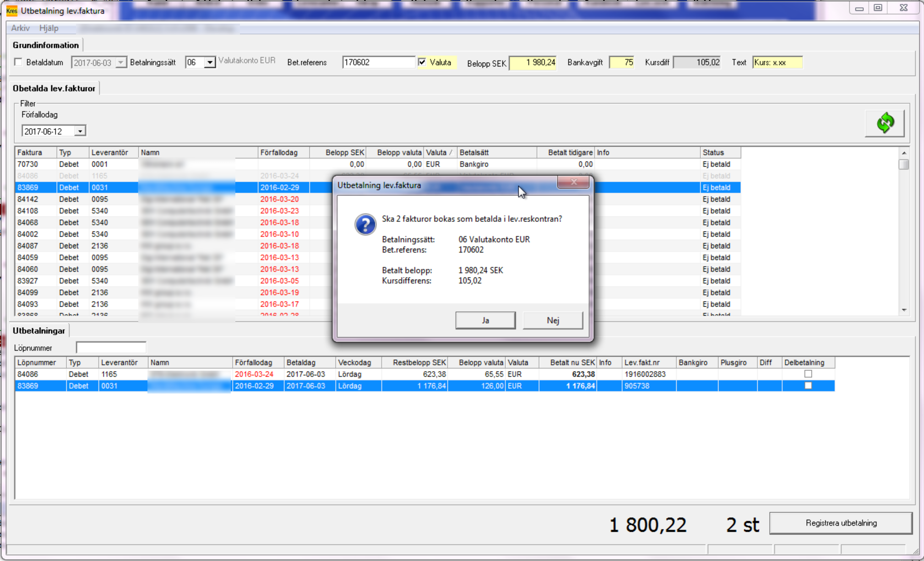Select the Obetalda lev.fakturor tab
The height and width of the screenshot is (561, 924).
tap(54, 88)
